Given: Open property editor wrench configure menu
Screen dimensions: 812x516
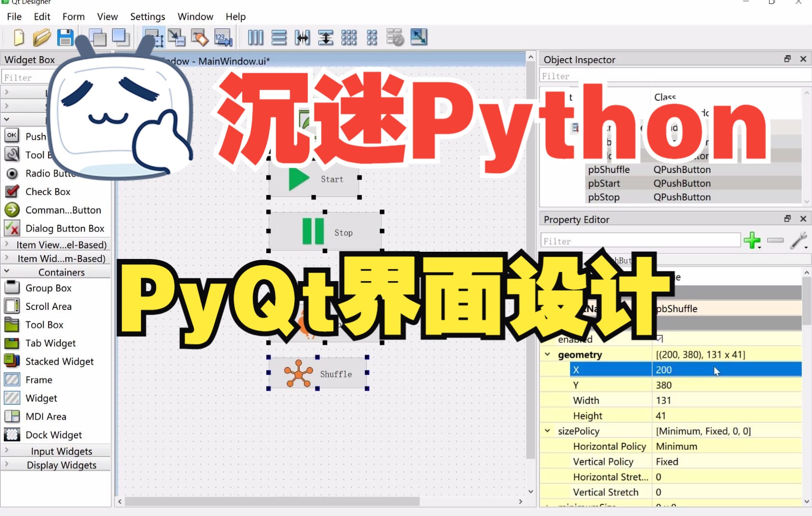Looking at the screenshot, I should coord(799,240).
